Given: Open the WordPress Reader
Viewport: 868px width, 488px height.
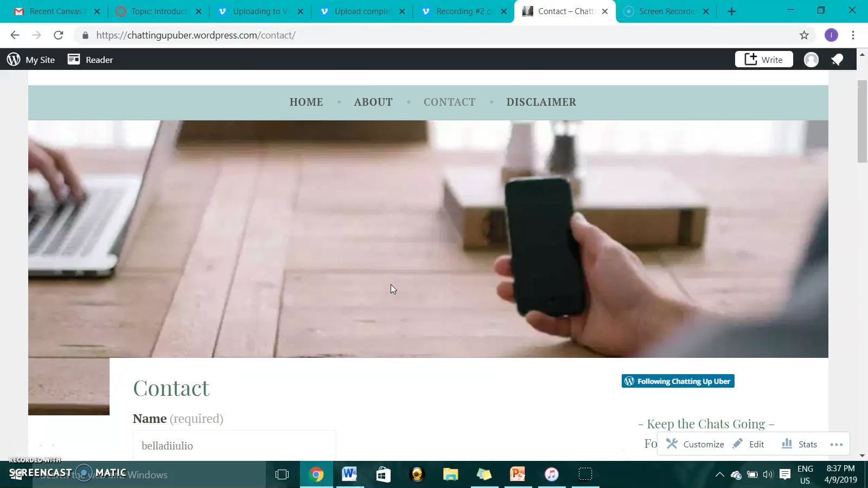Looking at the screenshot, I should click(x=90, y=60).
